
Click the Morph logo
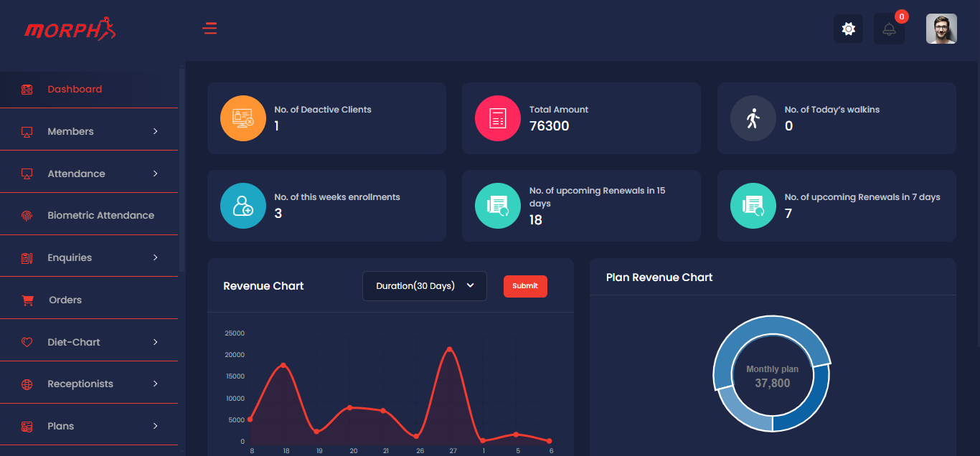point(70,29)
